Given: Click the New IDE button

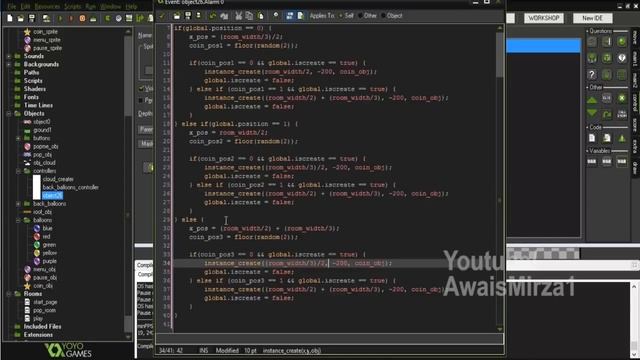Looking at the screenshot, I should pyautogui.click(x=593, y=18).
